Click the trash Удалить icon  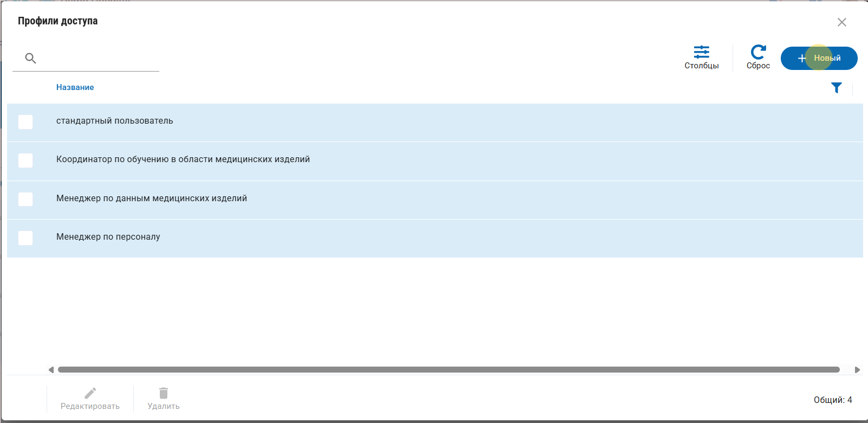pyautogui.click(x=163, y=393)
